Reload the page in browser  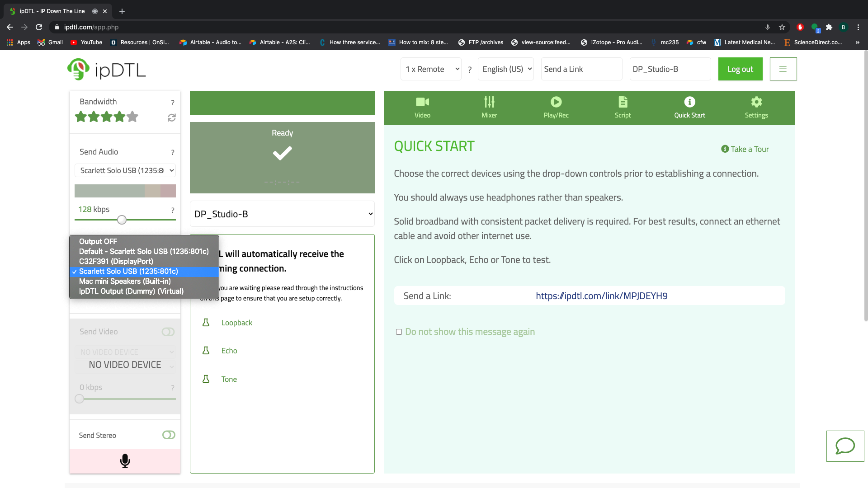coord(39,27)
